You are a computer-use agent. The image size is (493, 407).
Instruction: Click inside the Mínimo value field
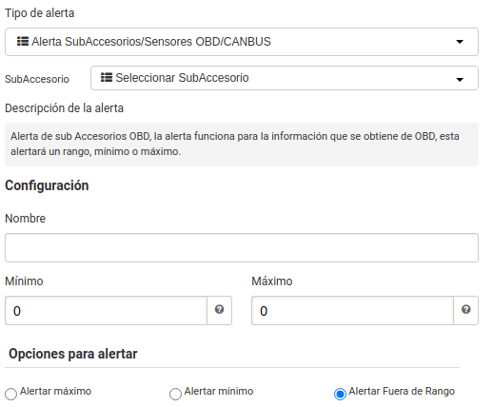pyautogui.click(x=106, y=310)
